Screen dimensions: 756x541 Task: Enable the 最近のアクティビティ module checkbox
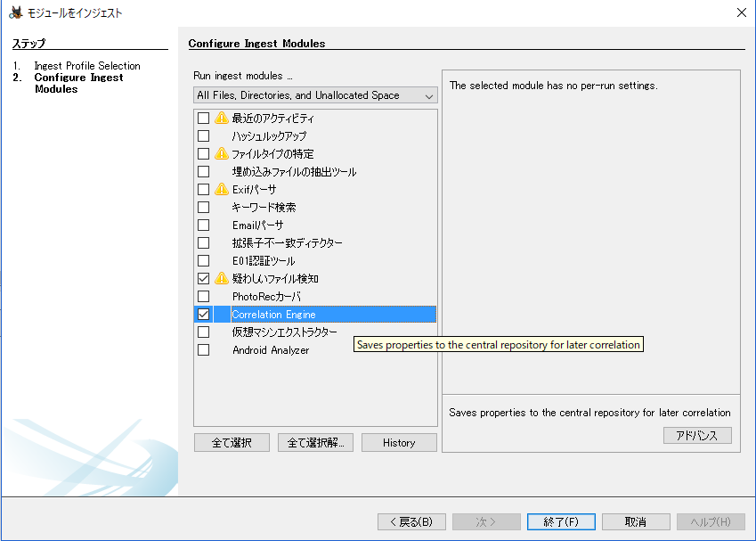(x=203, y=119)
